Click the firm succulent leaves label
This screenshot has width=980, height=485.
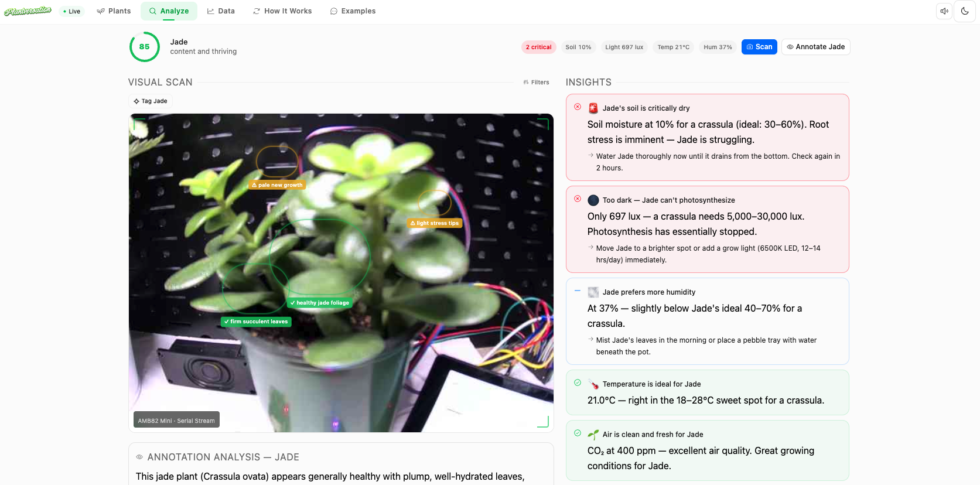256,322
